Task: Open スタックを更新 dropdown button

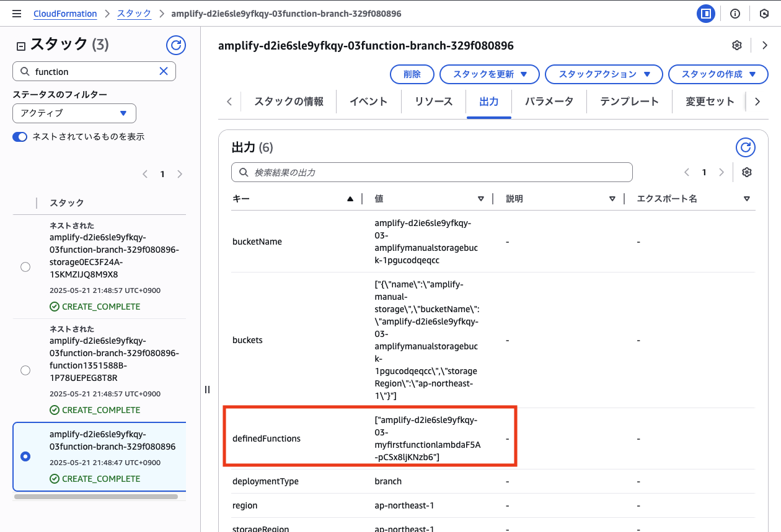Action: click(x=490, y=74)
